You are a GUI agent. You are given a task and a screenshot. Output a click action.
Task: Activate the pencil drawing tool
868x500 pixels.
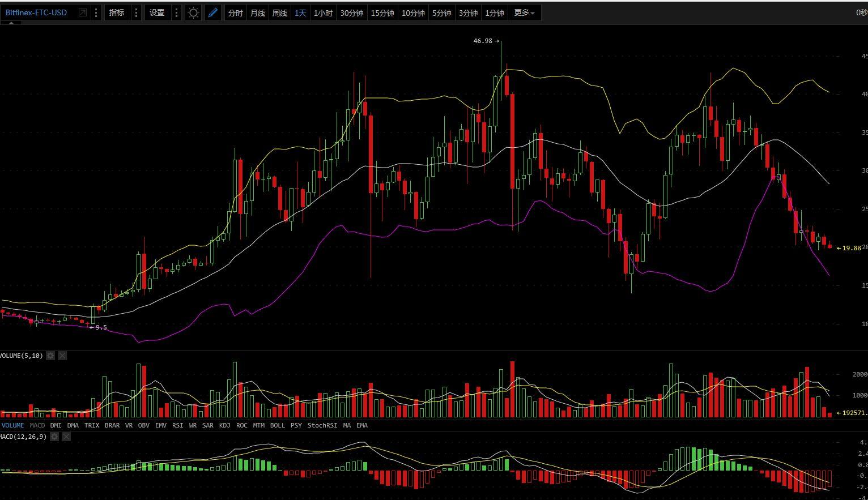point(213,12)
